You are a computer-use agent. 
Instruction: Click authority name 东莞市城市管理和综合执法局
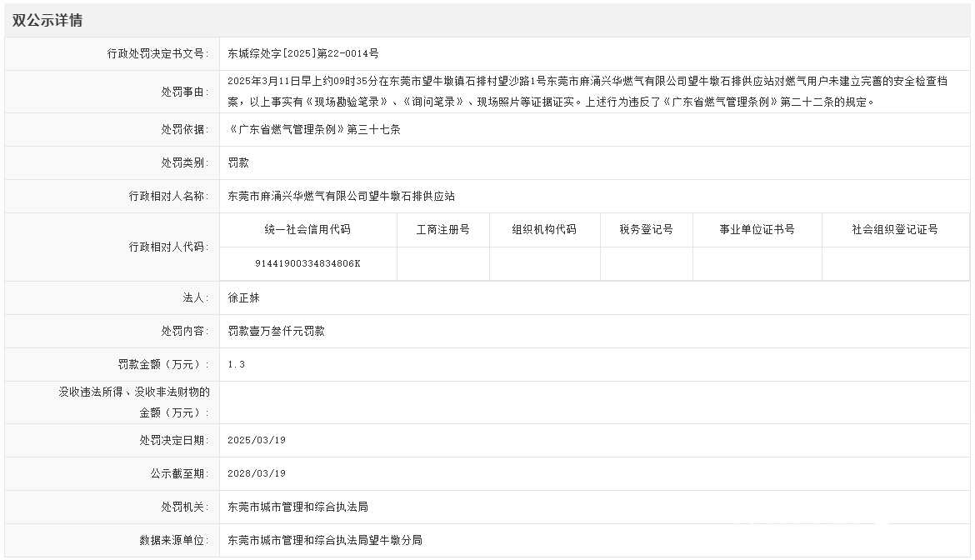[x=297, y=507]
